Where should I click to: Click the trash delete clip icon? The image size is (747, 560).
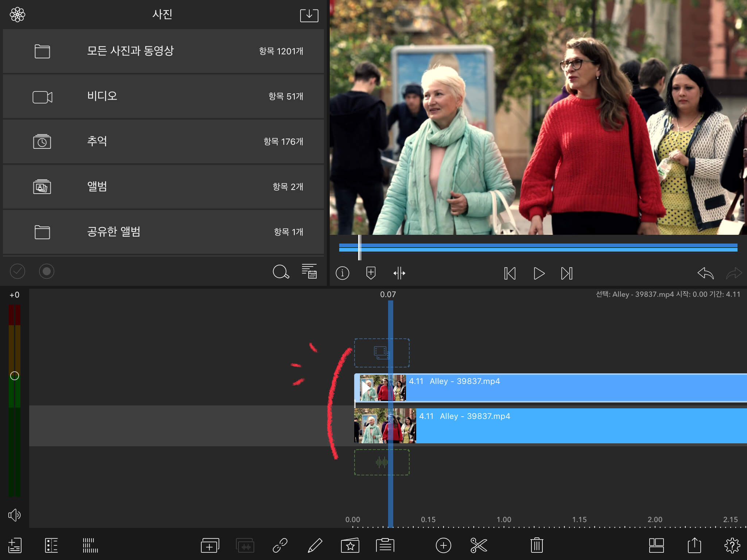tap(537, 545)
